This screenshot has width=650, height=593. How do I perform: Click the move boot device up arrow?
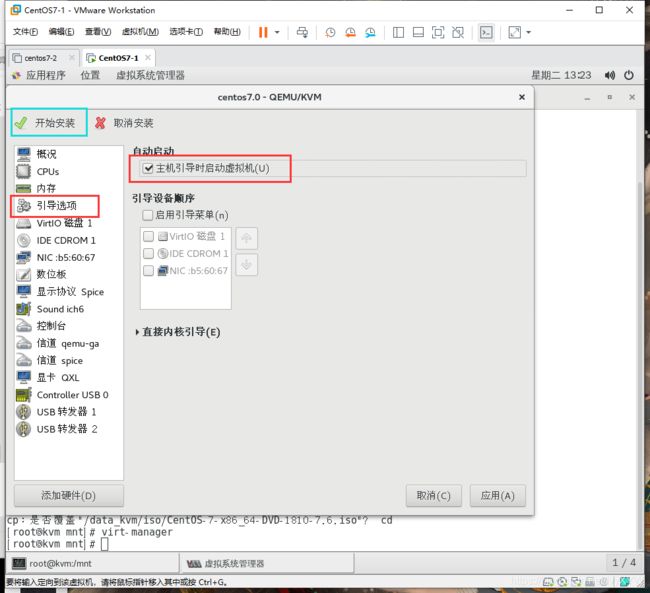(247, 238)
